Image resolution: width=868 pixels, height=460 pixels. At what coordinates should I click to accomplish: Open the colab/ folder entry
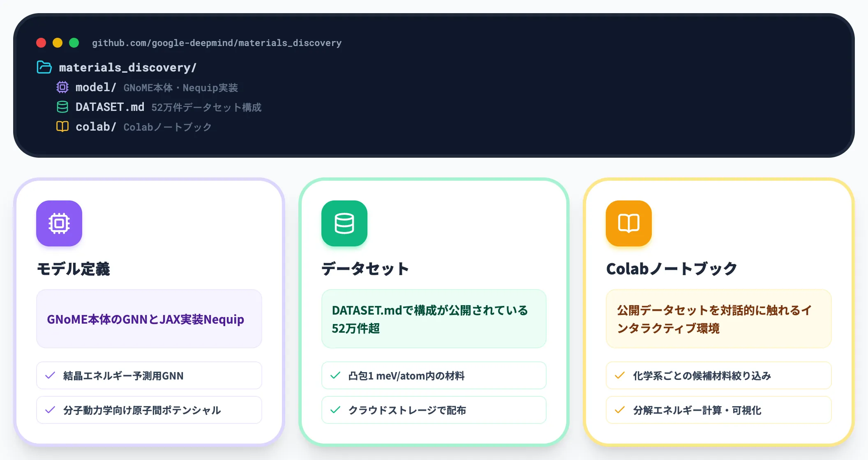[x=96, y=126]
